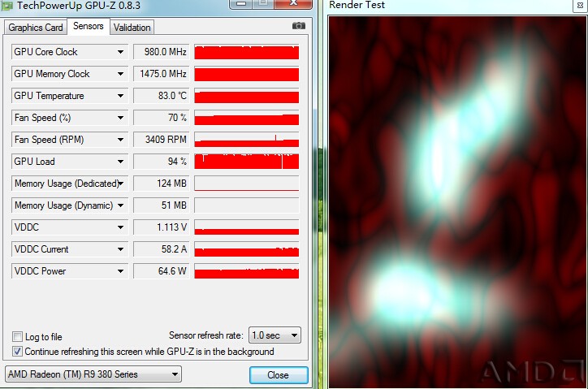Click the 70 % fan speed value
This screenshot has height=389, width=588.
[x=162, y=118]
